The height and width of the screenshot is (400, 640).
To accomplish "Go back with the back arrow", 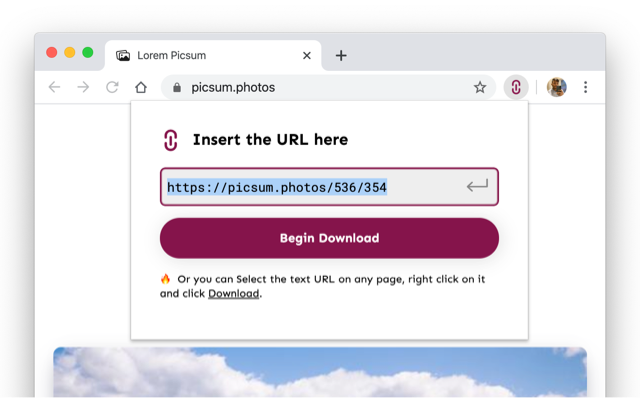I will pos(54,87).
